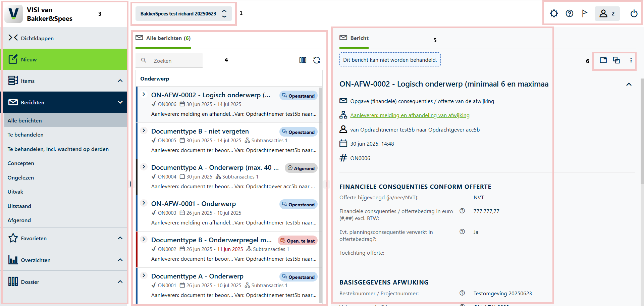Image resolution: width=644 pixels, height=306 pixels.
Task: Open message in separate panel icon
Action: click(x=603, y=60)
